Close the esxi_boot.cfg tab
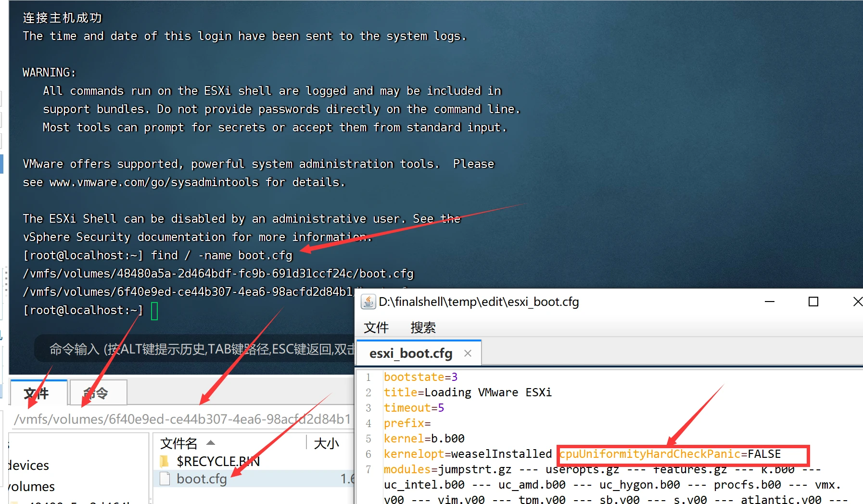This screenshot has height=504, width=863. click(468, 353)
